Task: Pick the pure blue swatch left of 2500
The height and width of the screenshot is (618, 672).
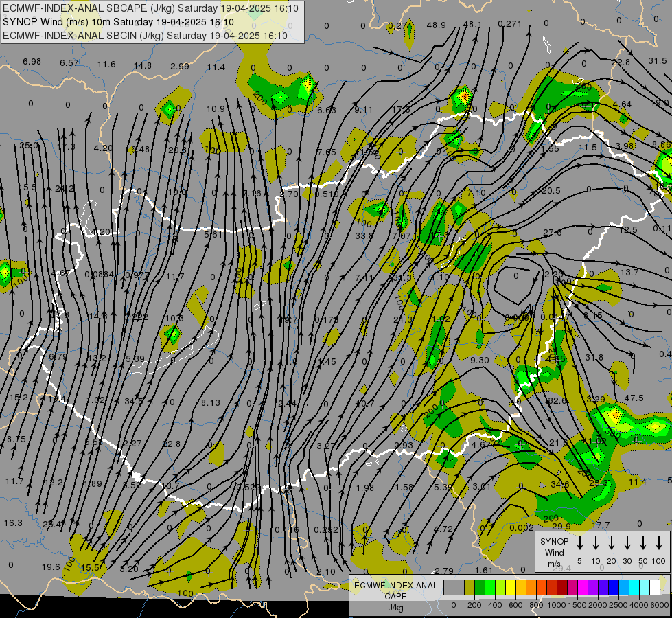Action: pos(613,588)
